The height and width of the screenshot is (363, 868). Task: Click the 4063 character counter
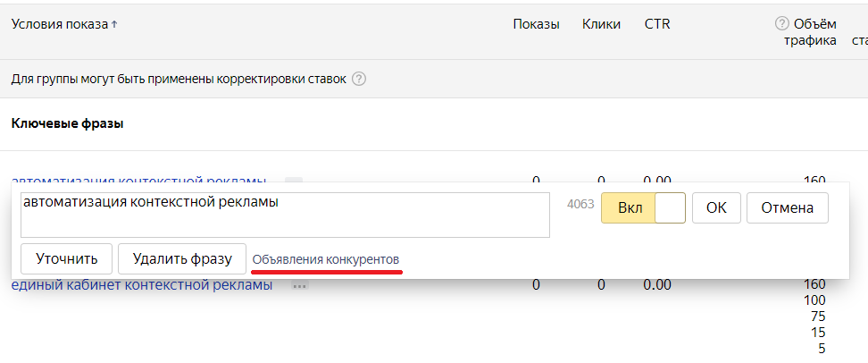tap(580, 204)
